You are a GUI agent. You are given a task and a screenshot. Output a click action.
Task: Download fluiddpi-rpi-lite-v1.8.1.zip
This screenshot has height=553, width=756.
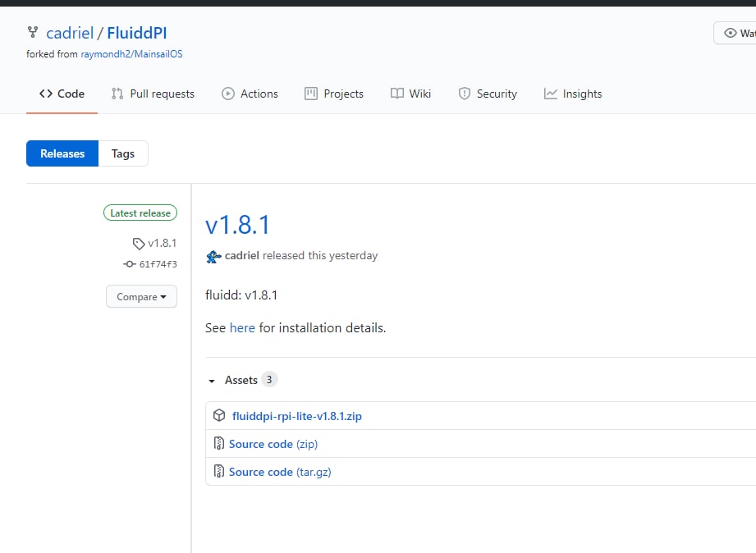point(297,416)
